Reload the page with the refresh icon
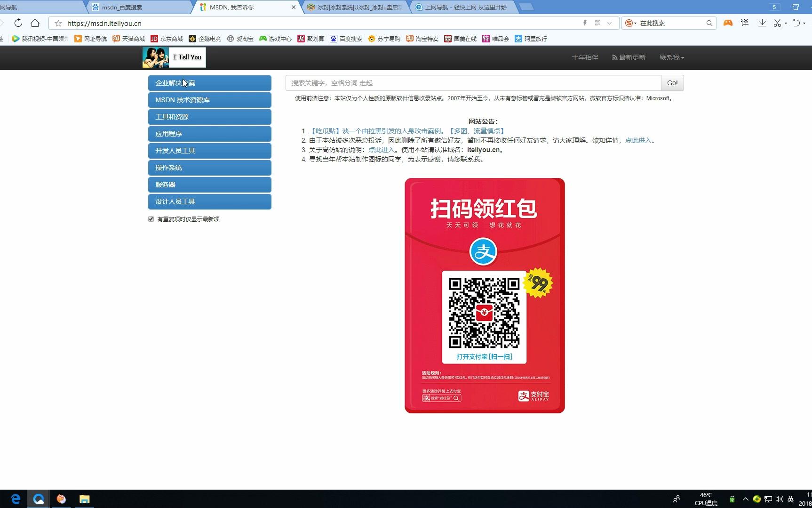This screenshot has height=508, width=812. (x=18, y=23)
